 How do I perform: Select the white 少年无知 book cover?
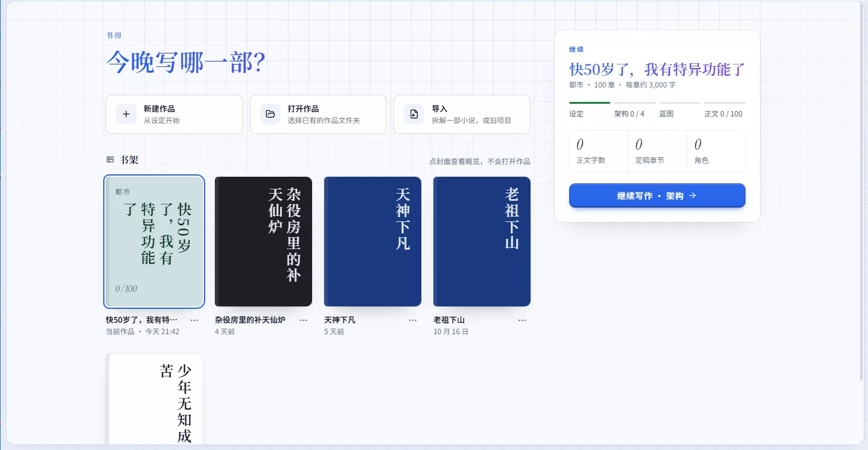(x=155, y=399)
